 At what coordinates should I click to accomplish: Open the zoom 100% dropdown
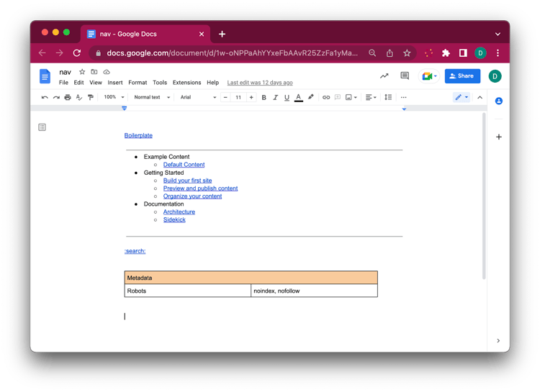pos(114,97)
